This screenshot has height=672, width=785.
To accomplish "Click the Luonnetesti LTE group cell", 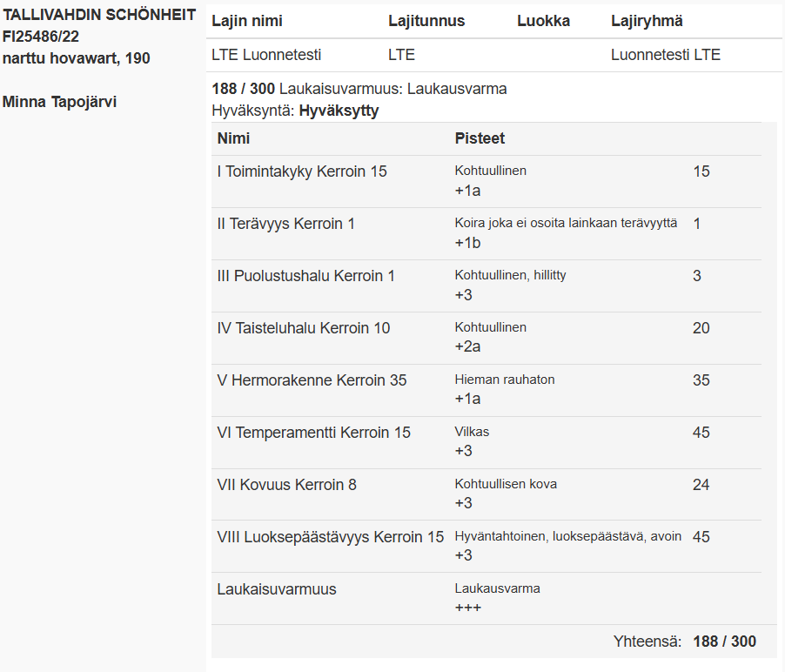I will [666, 55].
